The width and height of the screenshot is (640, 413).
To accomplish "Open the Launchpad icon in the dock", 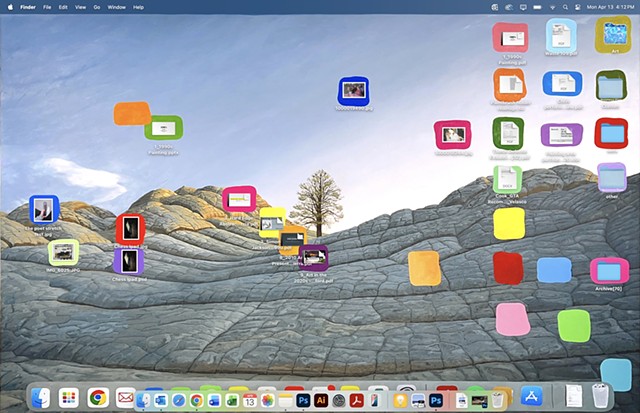I will 69,397.
